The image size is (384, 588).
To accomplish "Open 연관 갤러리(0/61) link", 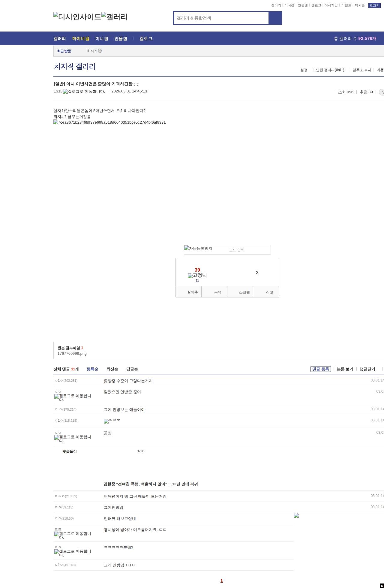I will coord(330,70).
